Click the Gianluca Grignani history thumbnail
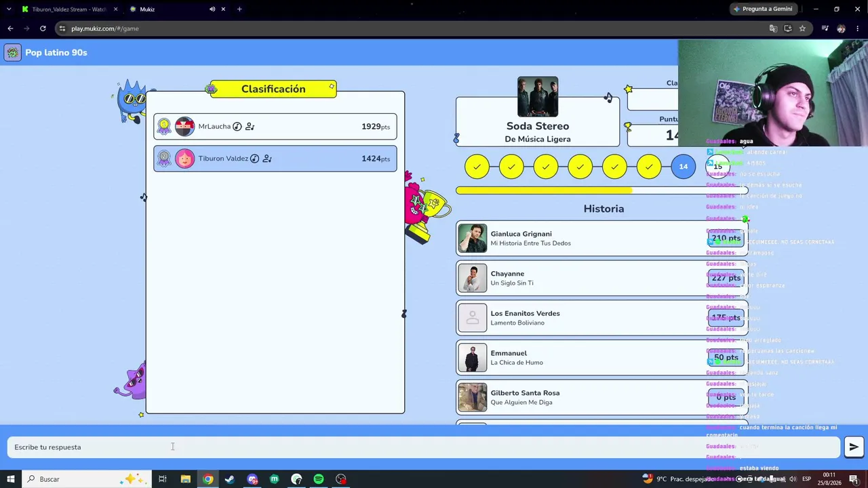Screen dimensions: 868x488 click(x=473, y=239)
